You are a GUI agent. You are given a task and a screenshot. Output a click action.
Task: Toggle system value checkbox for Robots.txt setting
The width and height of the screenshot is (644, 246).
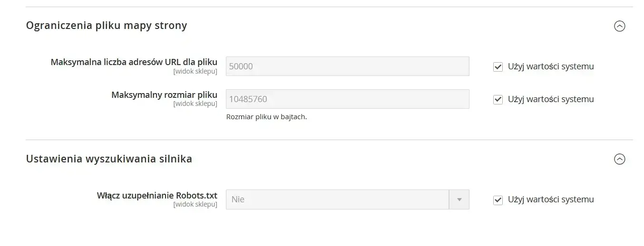pos(498,200)
